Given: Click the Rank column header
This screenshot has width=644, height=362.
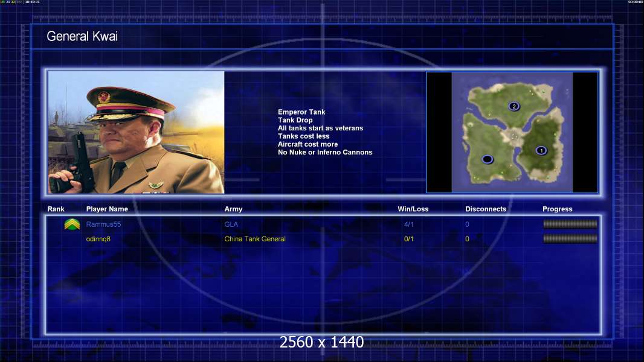Looking at the screenshot, I should tap(56, 209).
